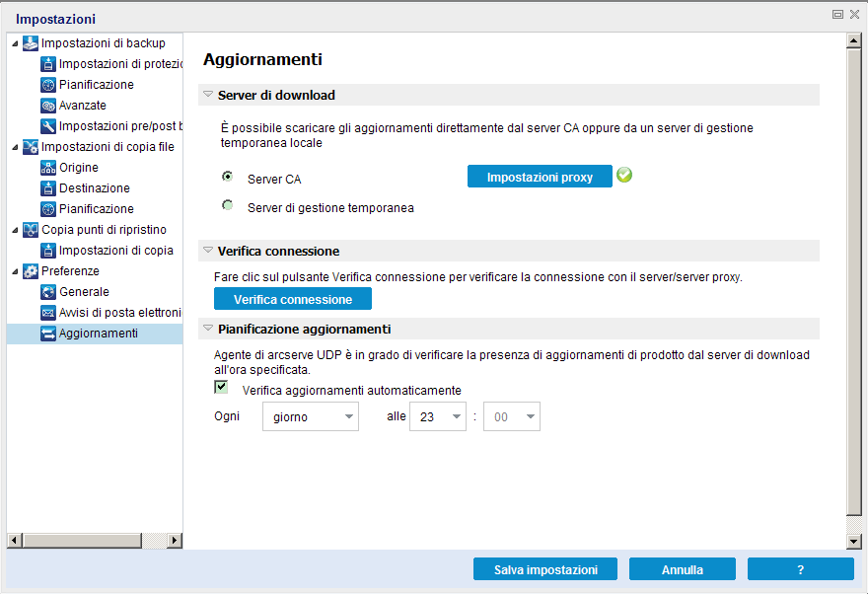Click the Impostazioni di protezione icon
This screenshot has height=594, width=868.
[48, 64]
